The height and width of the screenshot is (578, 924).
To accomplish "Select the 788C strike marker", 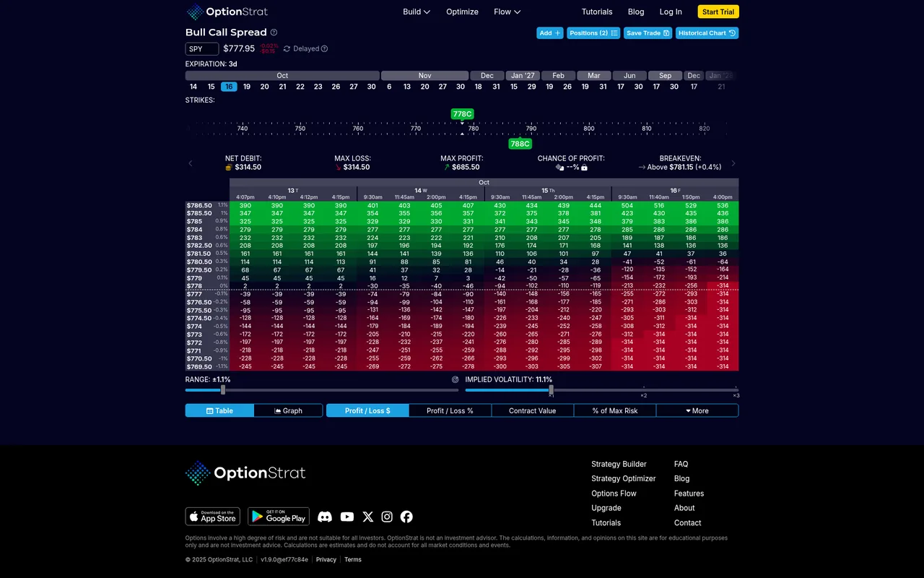I will pyautogui.click(x=520, y=144).
